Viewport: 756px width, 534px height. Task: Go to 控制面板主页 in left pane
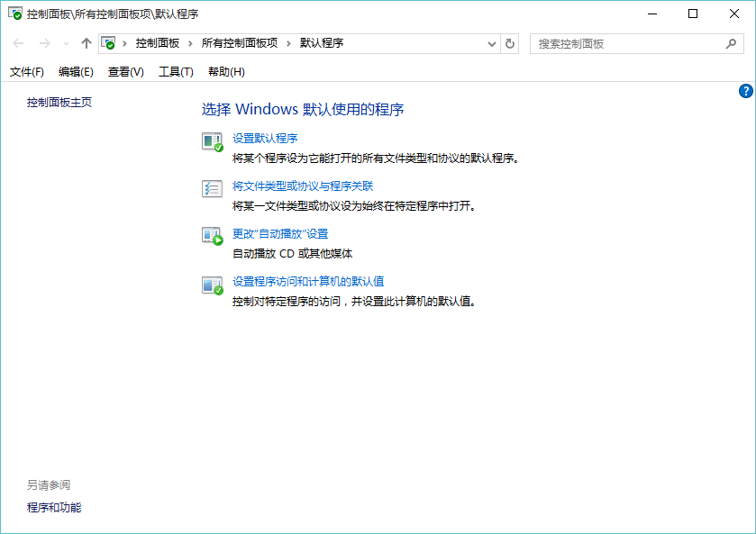(59, 103)
